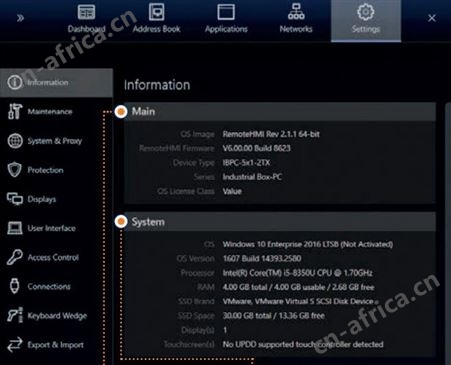Click the Main section header
This screenshot has height=365, width=451.
coord(279,111)
